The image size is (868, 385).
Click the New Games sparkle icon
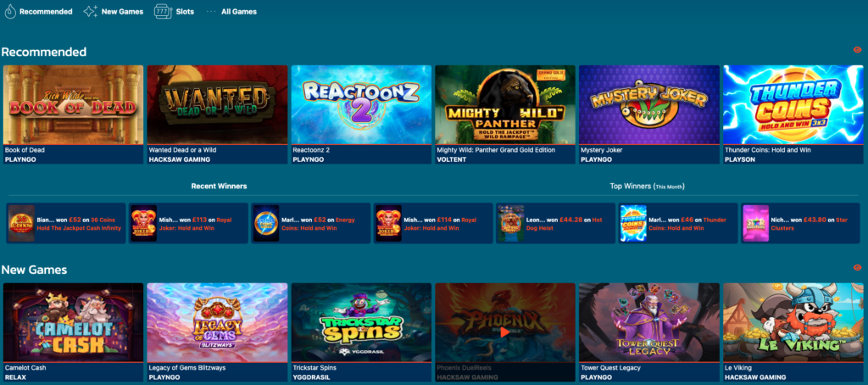coord(90,11)
